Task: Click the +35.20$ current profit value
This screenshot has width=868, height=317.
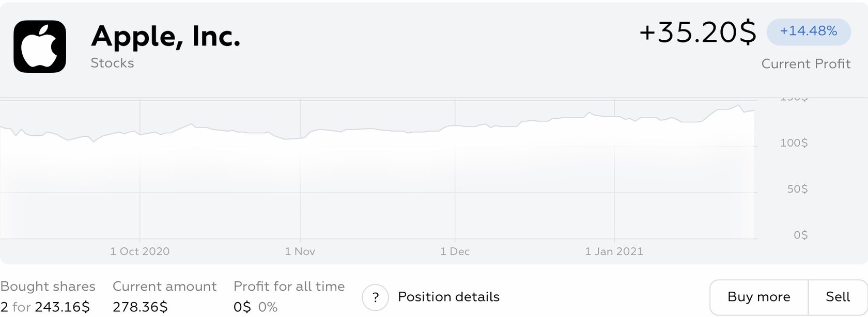Action: point(698,33)
